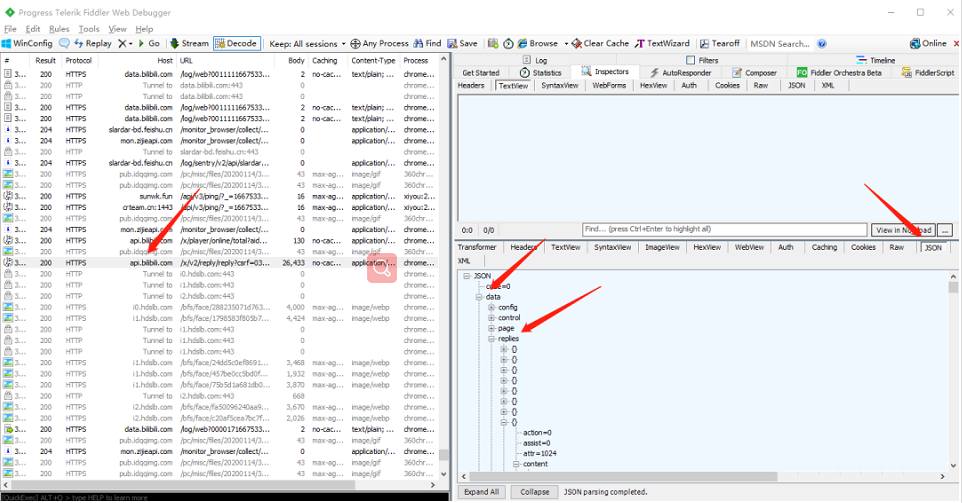Viewport: 962px width, 503px height.
Task: Select the response ImageView tab
Action: pos(662,247)
